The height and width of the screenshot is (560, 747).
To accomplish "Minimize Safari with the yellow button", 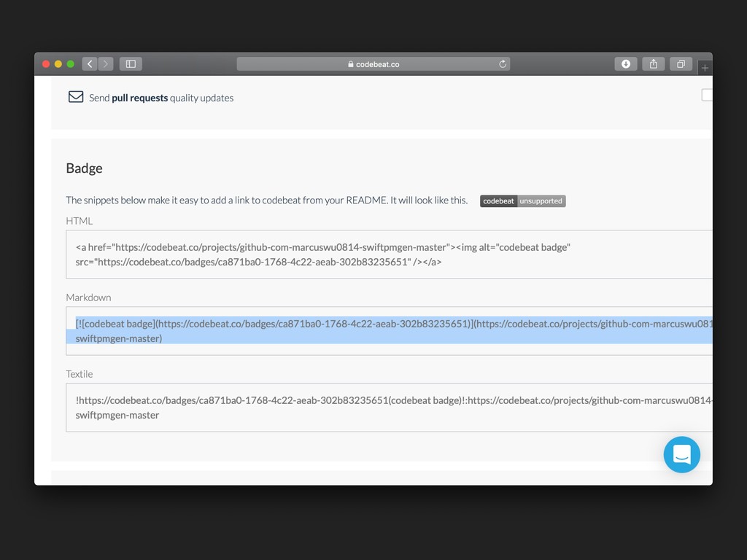I will coord(58,64).
